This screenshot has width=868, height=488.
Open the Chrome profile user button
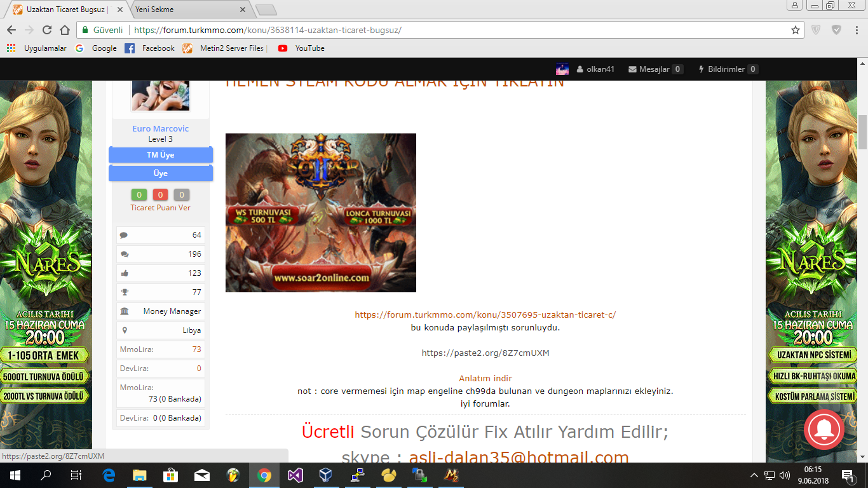point(795,6)
